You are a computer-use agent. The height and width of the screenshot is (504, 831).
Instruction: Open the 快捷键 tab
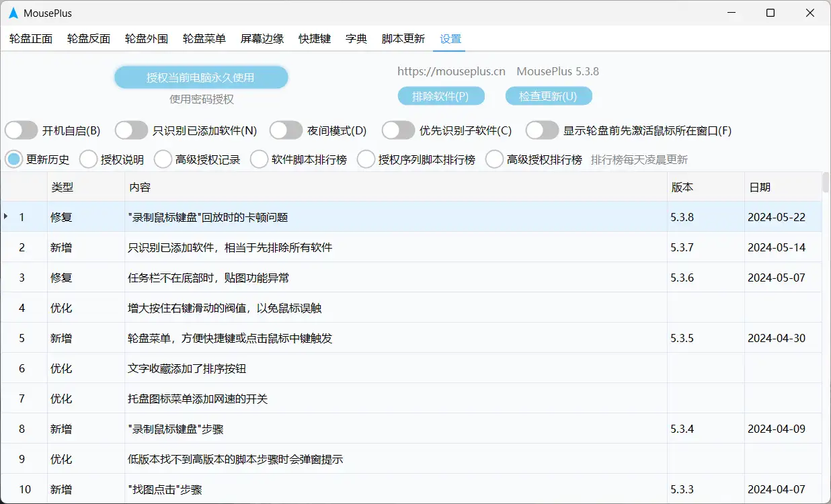point(315,39)
